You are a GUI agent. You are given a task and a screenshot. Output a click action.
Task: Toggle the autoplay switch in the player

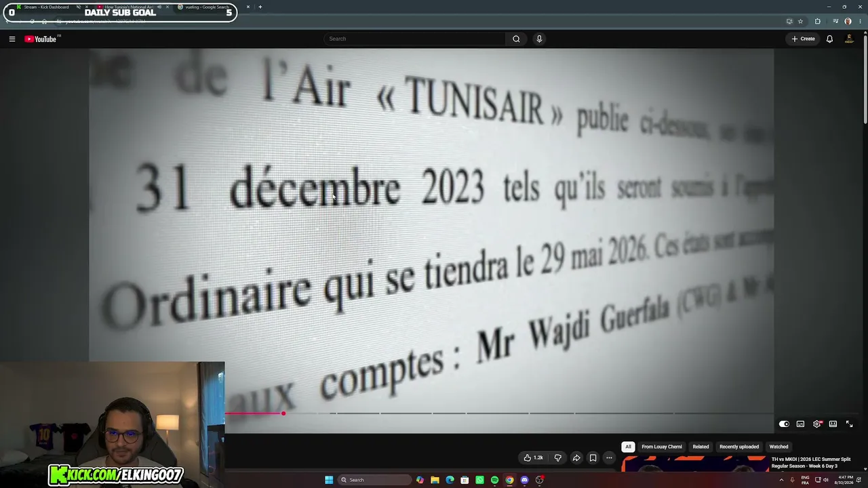click(784, 424)
